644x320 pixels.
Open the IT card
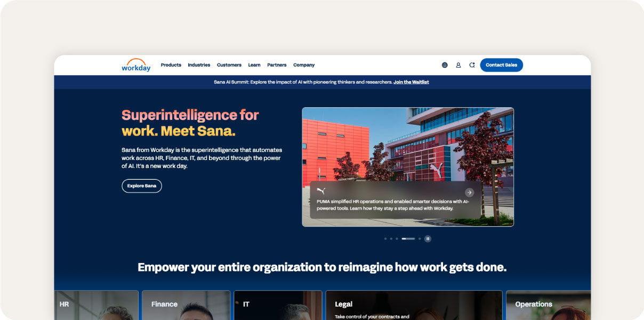click(278, 305)
